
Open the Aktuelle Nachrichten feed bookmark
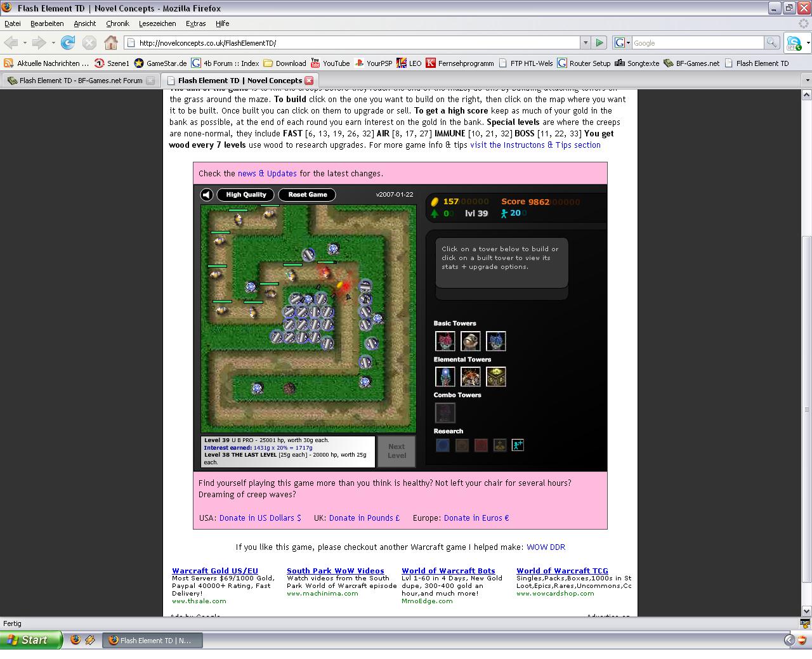click(46, 63)
